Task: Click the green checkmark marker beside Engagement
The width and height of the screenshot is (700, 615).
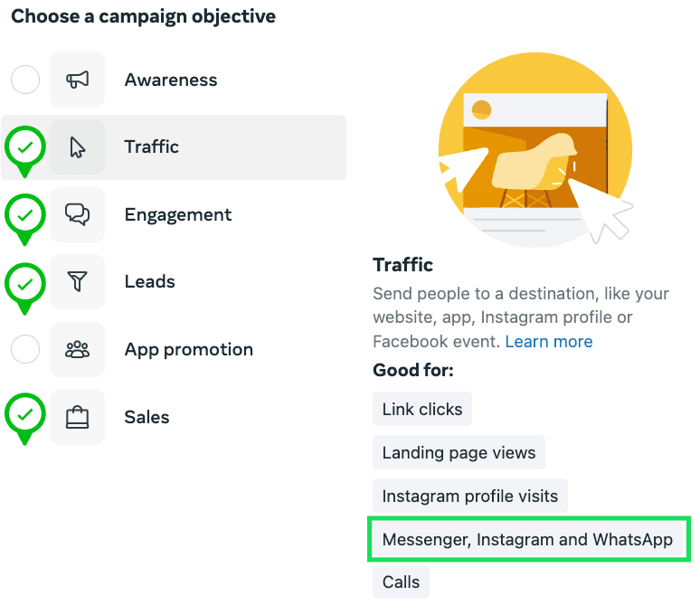Action: tap(25, 219)
